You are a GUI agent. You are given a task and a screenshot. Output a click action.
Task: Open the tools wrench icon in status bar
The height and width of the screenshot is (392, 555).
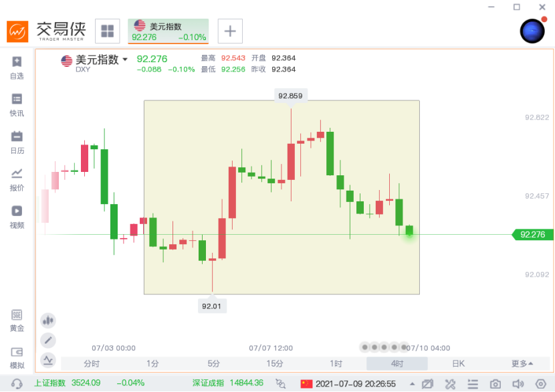point(450,384)
